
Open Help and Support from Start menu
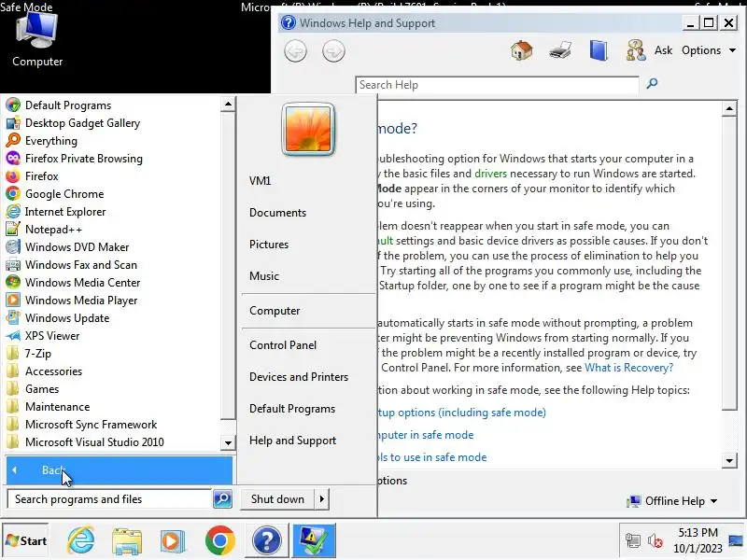point(292,441)
